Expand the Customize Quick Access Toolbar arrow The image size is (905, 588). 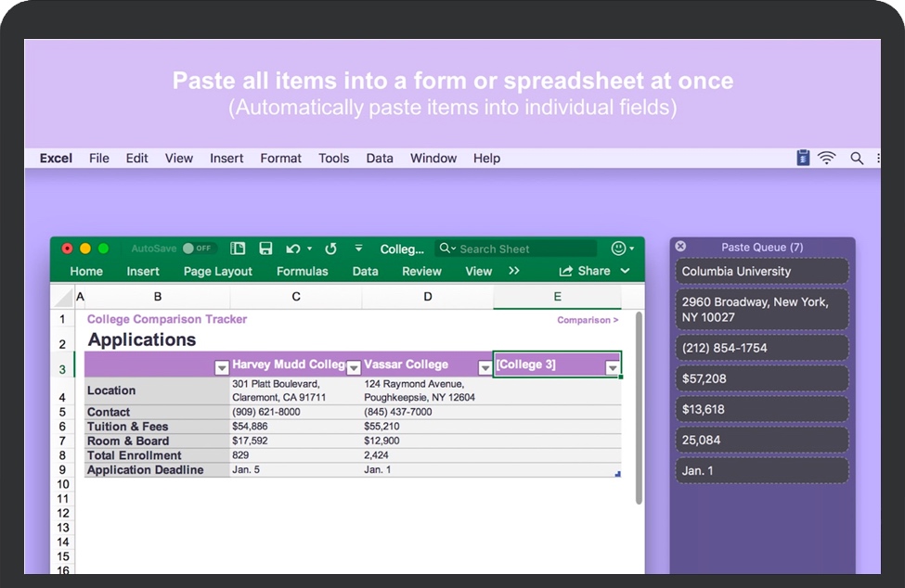pos(358,249)
